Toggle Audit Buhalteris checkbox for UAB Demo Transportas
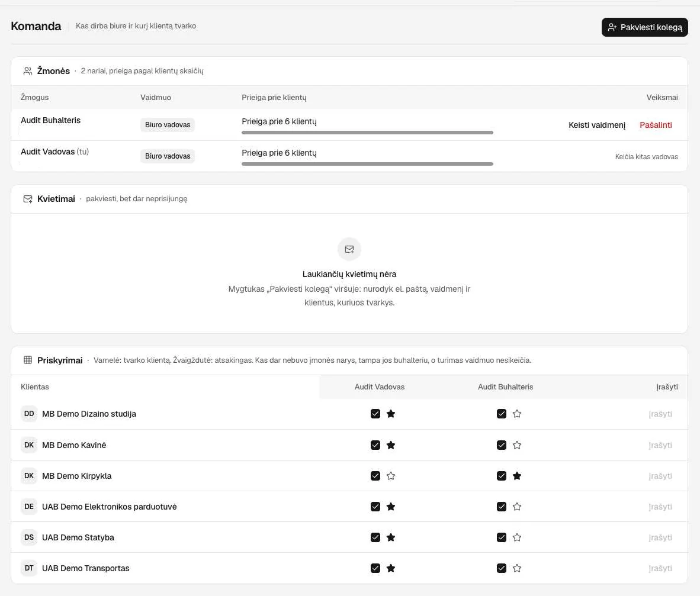 pos(502,568)
